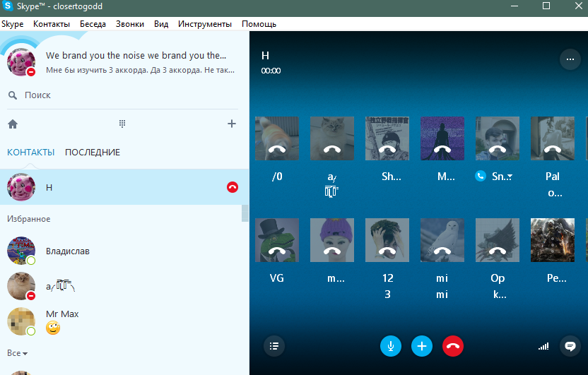This screenshot has height=375, width=588.
Task: Click the VG participant avatar with hat
Action: coord(276,239)
